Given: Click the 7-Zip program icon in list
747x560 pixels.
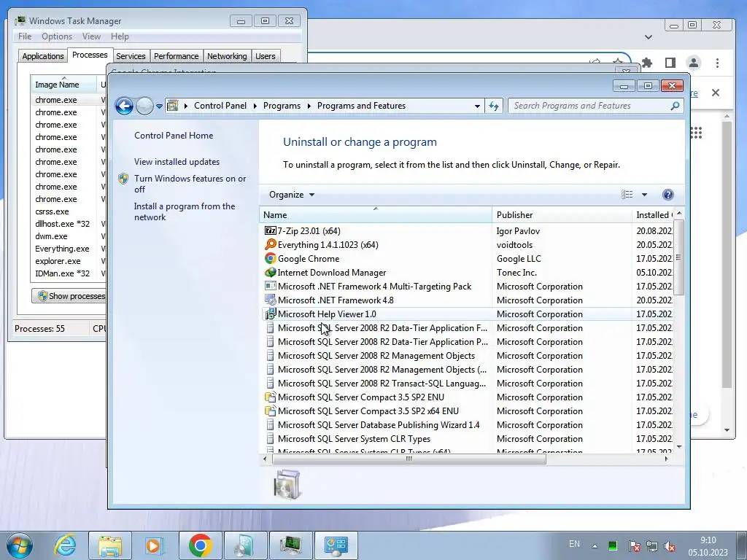Looking at the screenshot, I should click(270, 231).
